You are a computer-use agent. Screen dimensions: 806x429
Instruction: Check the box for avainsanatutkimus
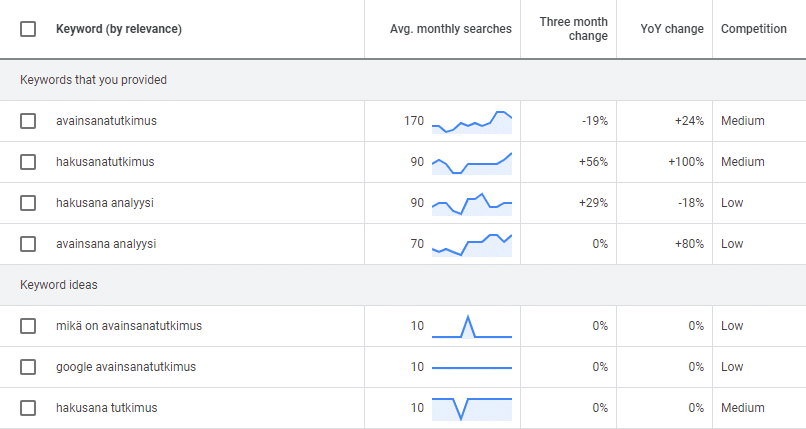(x=28, y=121)
